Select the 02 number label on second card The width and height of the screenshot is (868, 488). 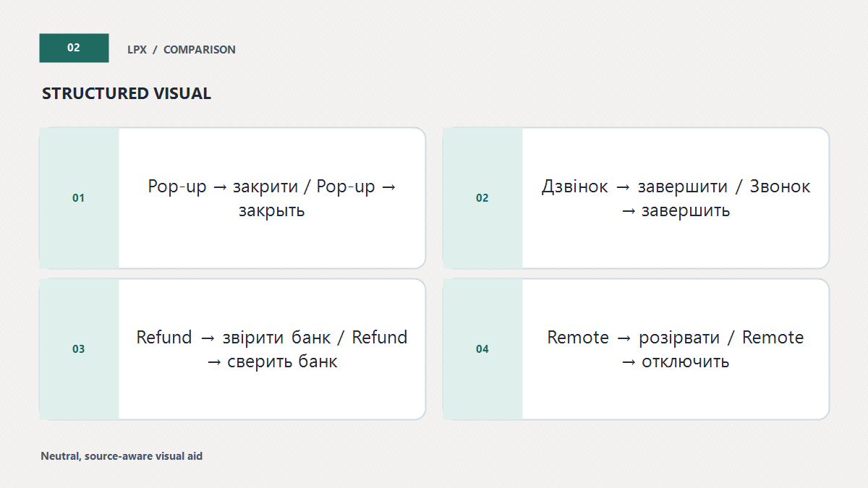[482, 198]
